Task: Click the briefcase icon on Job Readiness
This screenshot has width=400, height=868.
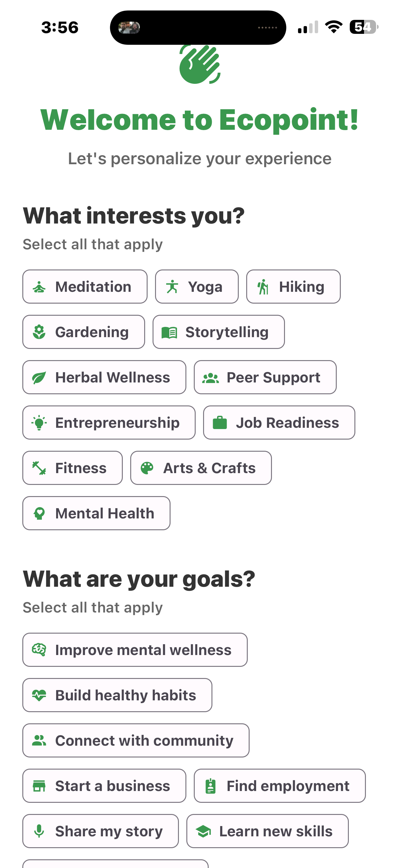Action: coord(220,422)
